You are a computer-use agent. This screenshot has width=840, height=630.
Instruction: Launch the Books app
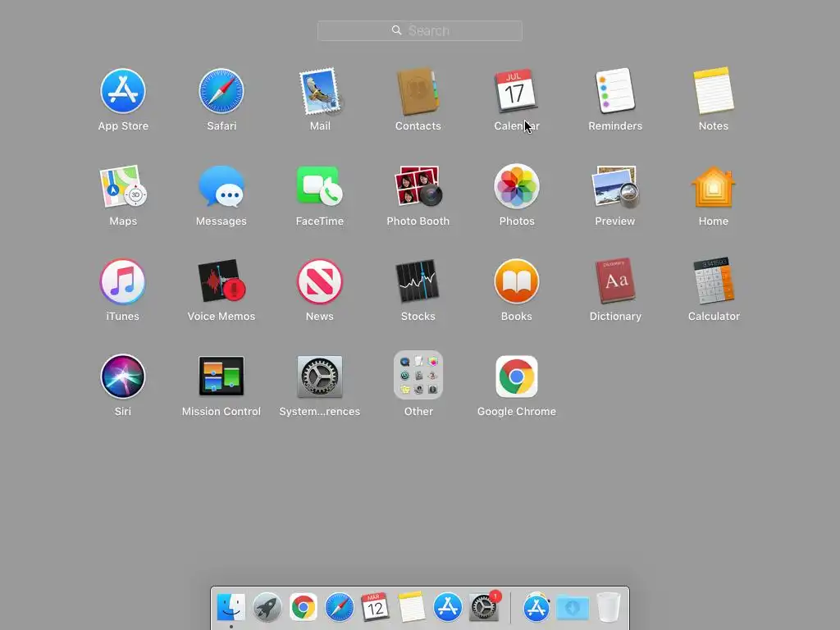click(517, 282)
